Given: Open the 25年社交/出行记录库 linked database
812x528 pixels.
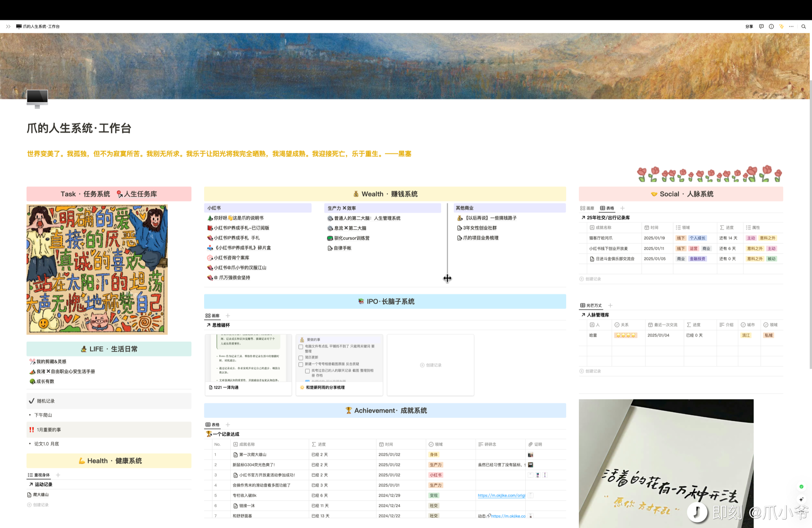Looking at the screenshot, I should coord(608,218).
